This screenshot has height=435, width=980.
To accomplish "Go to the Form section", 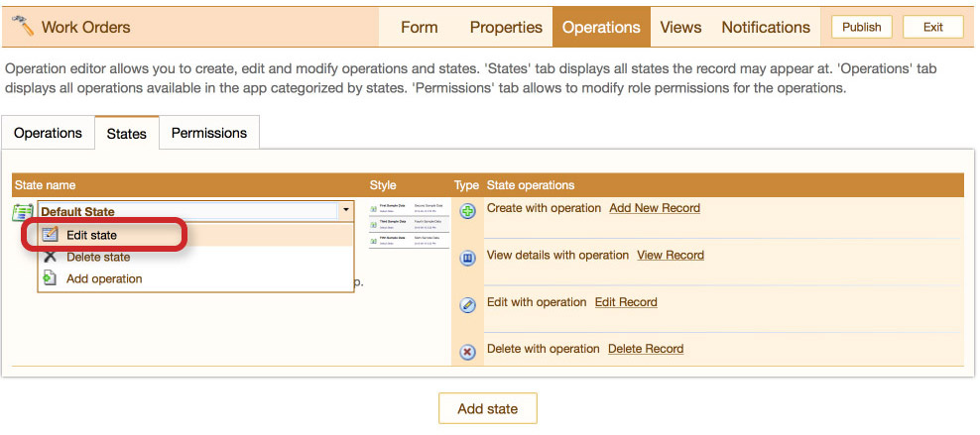I will (419, 28).
